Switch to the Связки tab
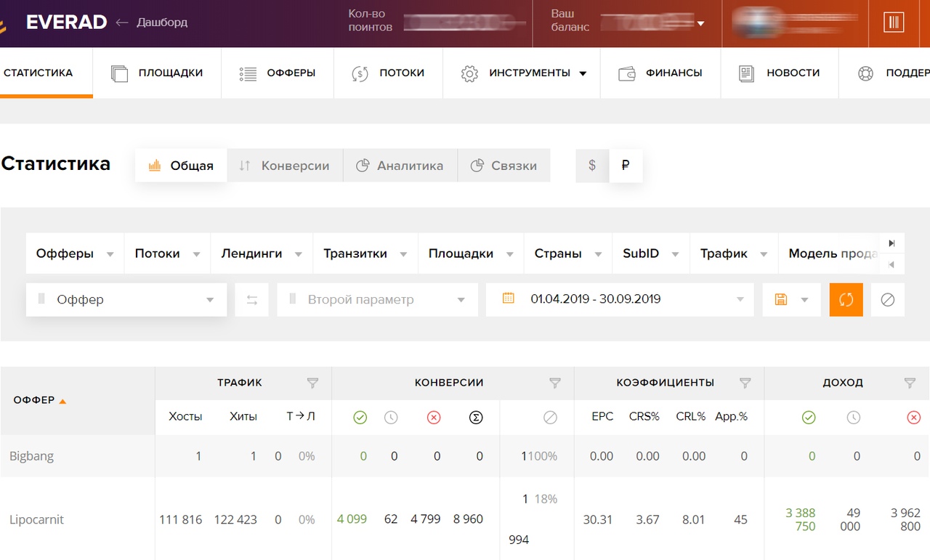 504,166
